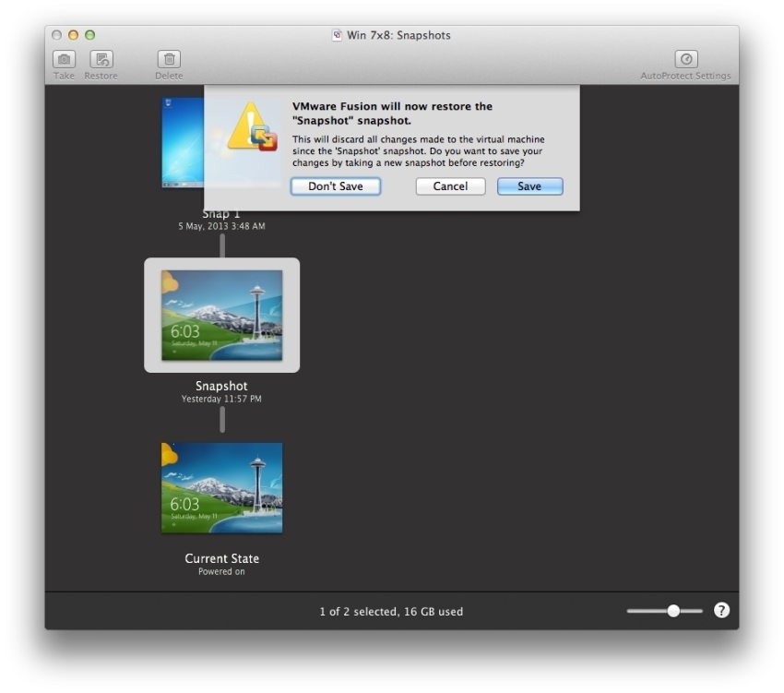Click the Current State label
Screen dimensions: 784x693
(x=221, y=558)
